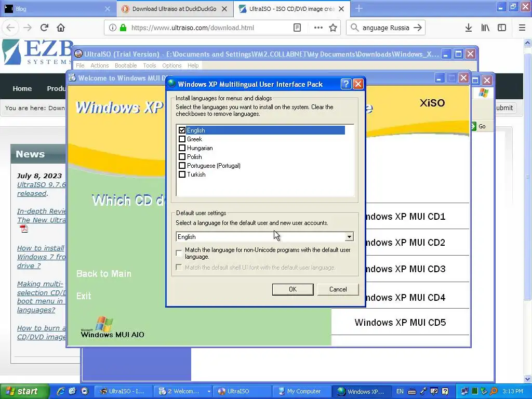The width and height of the screenshot is (532, 399).
Task: Show site information icon in address bar
Action: [x=113, y=28]
